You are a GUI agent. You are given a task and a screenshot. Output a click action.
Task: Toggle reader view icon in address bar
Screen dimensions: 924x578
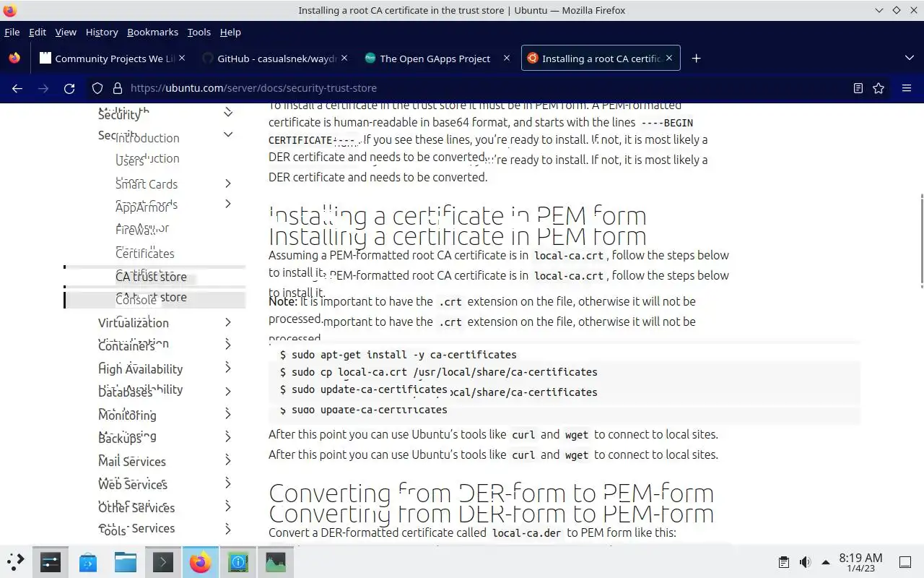point(858,88)
